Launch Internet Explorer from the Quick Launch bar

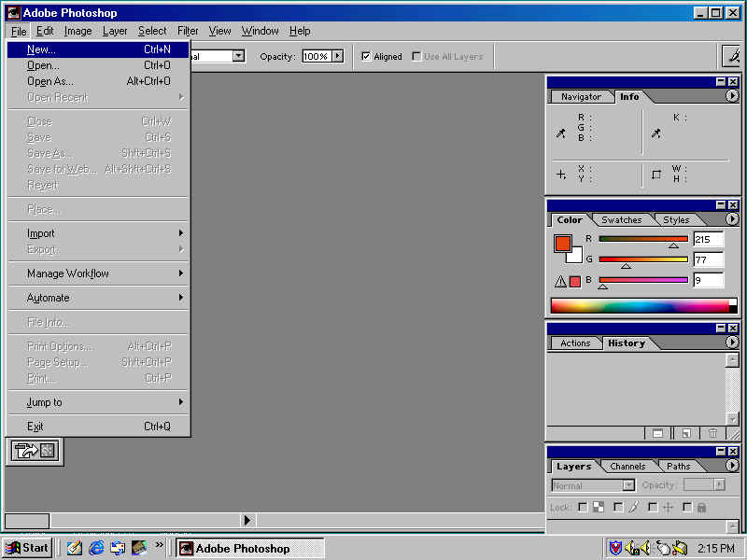96,548
